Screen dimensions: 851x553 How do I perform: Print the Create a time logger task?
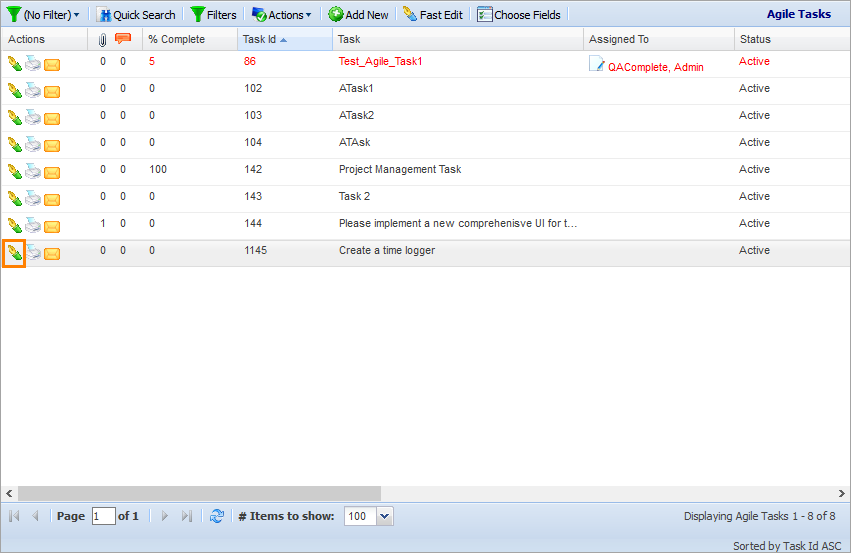click(33, 253)
